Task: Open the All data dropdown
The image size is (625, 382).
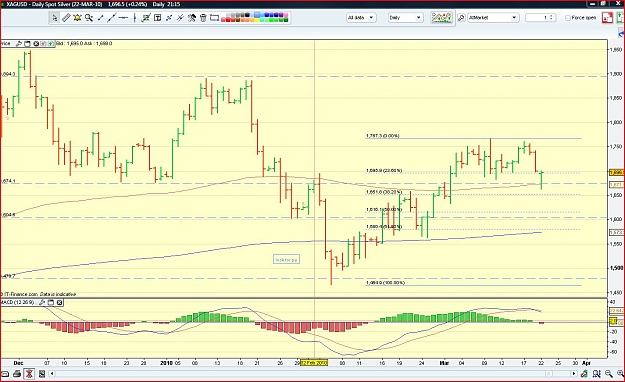Action: click(361, 18)
